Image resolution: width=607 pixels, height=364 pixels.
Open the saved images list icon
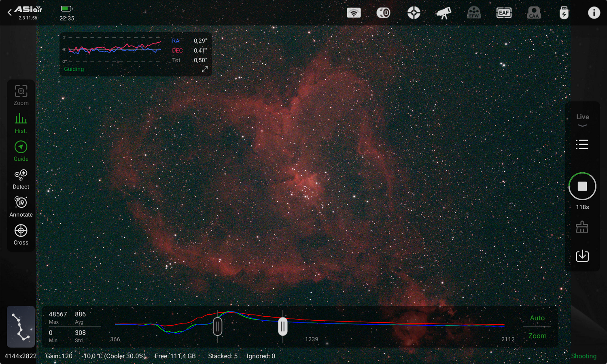coord(582,144)
